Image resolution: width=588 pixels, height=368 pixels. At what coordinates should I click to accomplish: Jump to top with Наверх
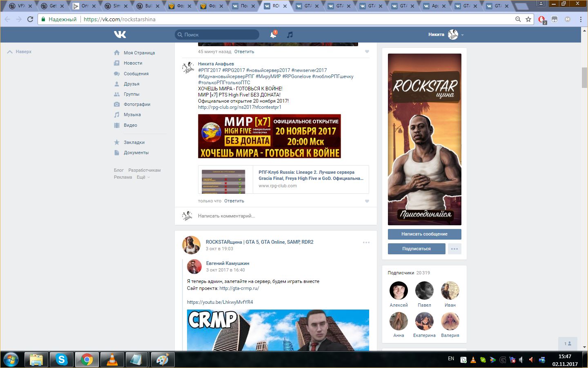tap(19, 52)
